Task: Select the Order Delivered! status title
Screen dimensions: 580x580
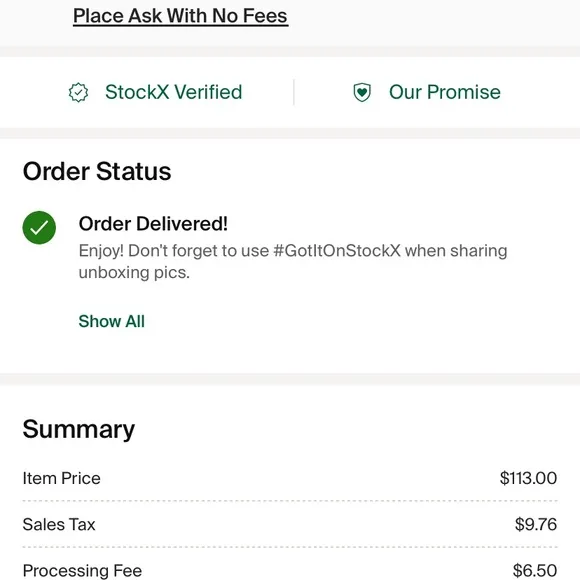Action: [153, 224]
